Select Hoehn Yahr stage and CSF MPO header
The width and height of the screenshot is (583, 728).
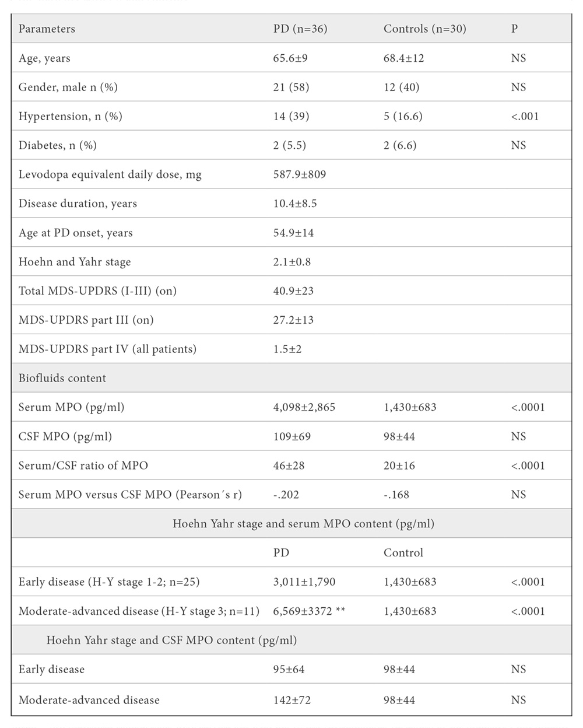pos(171,640)
